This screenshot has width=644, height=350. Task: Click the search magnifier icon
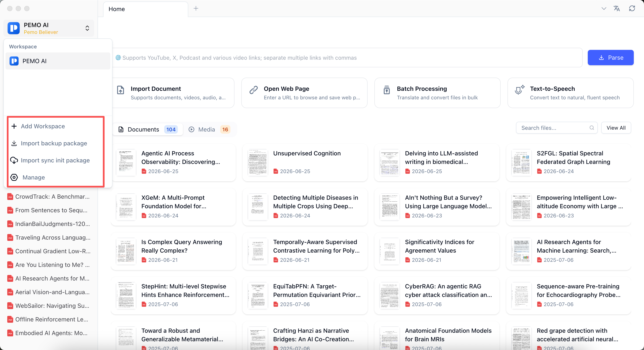[x=591, y=128]
